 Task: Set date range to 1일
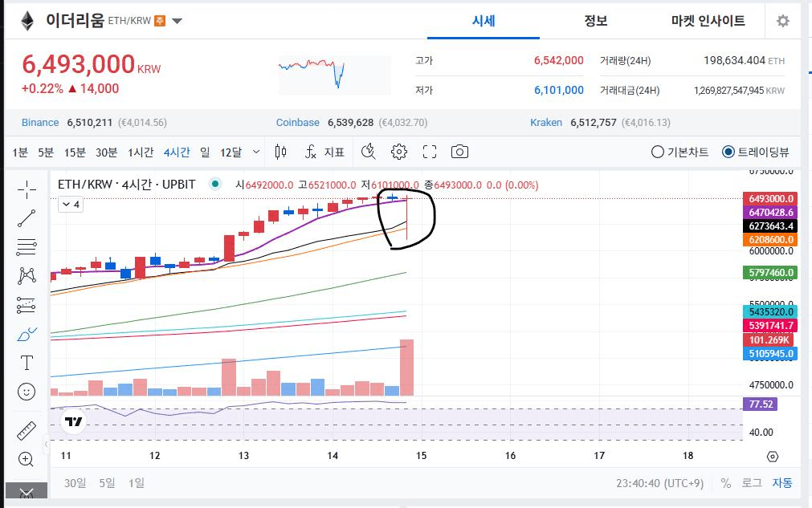pyautogui.click(x=137, y=483)
